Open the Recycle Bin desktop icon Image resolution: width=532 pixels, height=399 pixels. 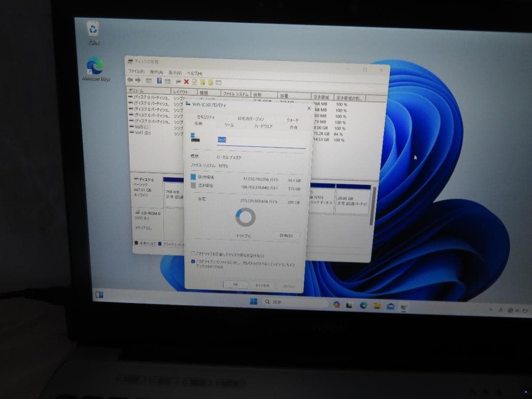pyautogui.click(x=94, y=28)
